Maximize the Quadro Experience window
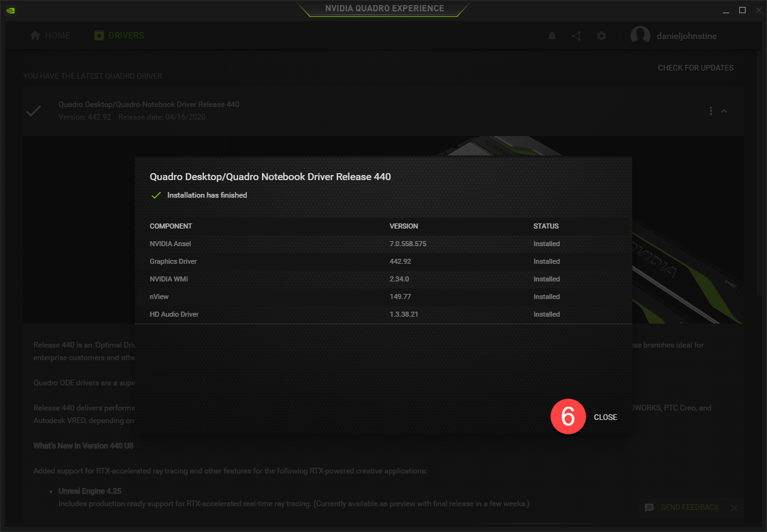The height and width of the screenshot is (532, 767). [742, 10]
